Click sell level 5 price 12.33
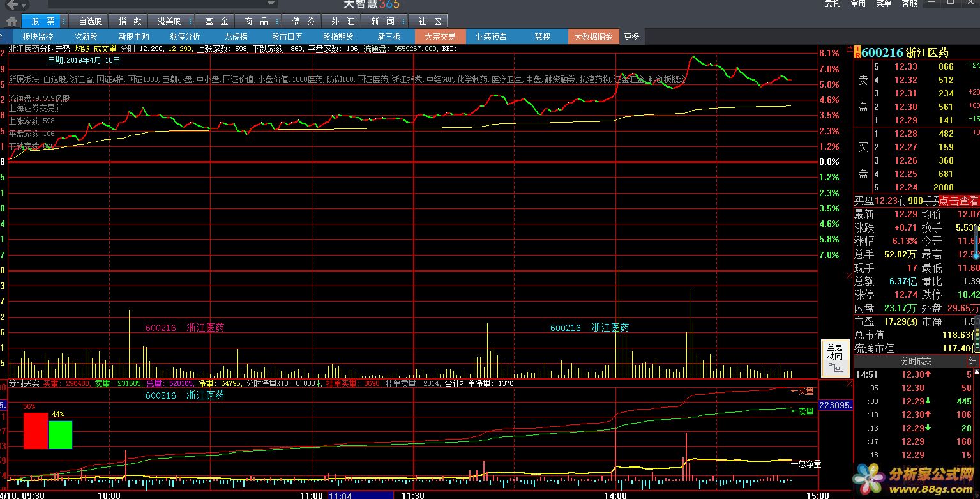Image resolution: width=980 pixels, height=499 pixels. [905, 66]
